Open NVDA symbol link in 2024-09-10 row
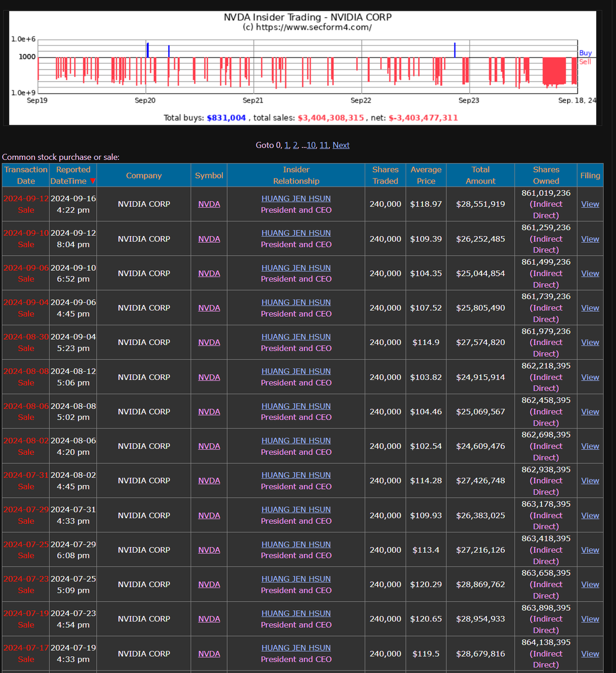The width and height of the screenshot is (616, 673). 209,239
